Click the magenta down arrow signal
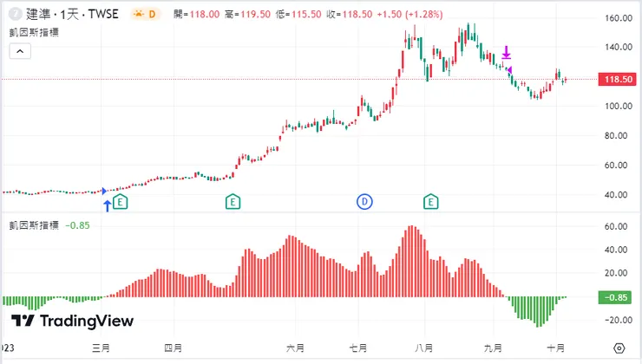 [x=507, y=54]
